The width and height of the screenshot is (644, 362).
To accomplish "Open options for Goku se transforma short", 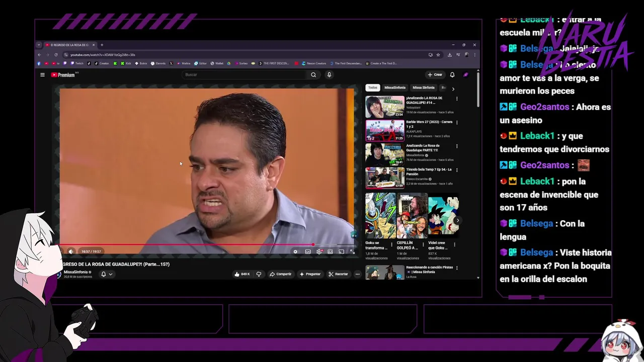I will pos(391,245).
